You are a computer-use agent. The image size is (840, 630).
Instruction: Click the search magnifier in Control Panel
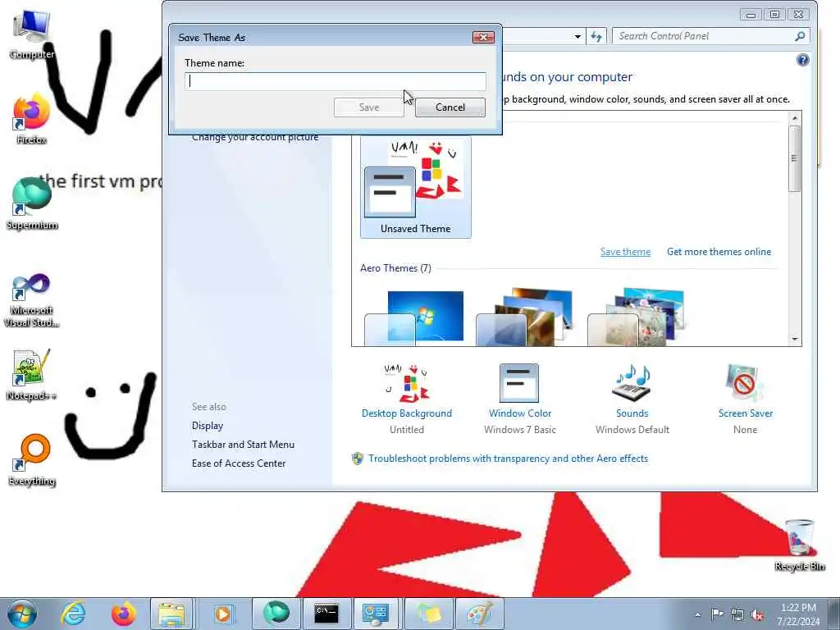click(800, 36)
